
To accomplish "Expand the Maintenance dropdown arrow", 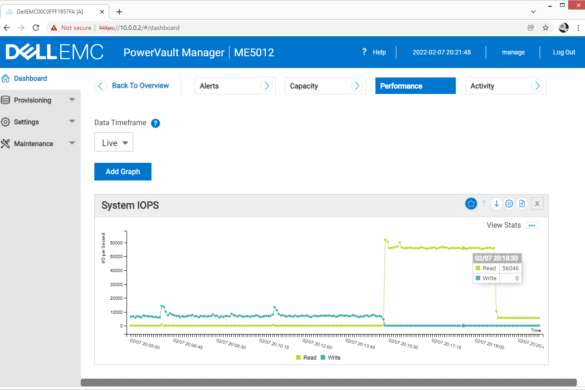I will point(72,143).
